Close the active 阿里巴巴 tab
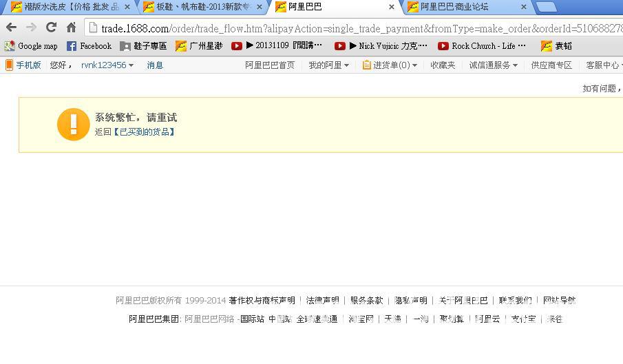Viewport: 623px width, 364px height. click(x=392, y=7)
